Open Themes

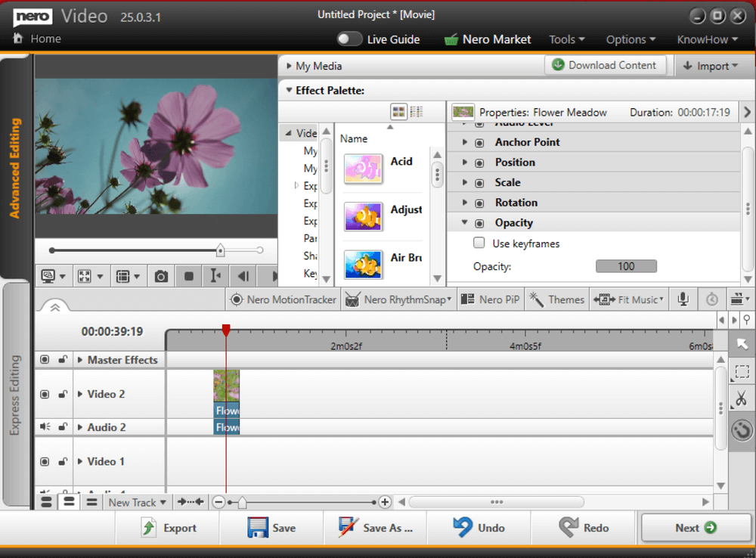point(557,299)
